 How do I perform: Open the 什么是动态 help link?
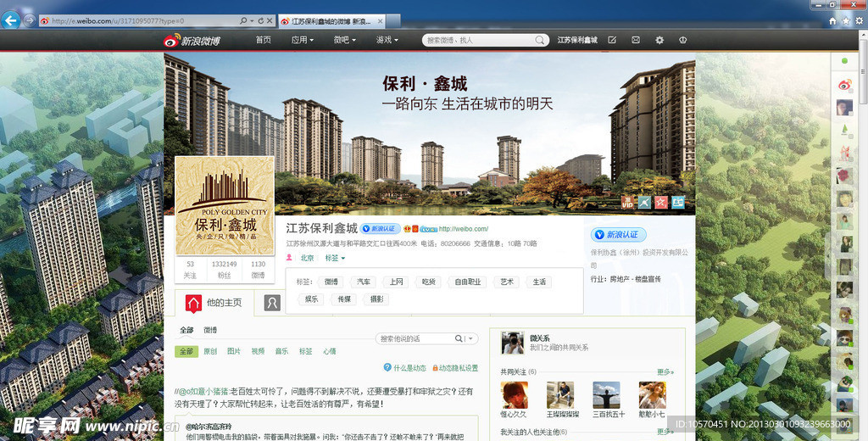click(405, 368)
